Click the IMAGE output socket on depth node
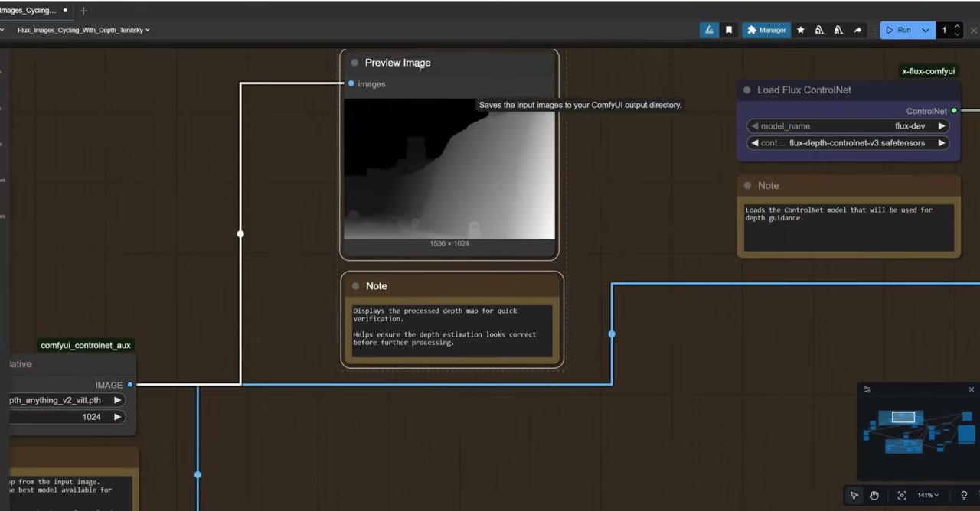This screenshot has width=980, height=511. coord(130,385)
